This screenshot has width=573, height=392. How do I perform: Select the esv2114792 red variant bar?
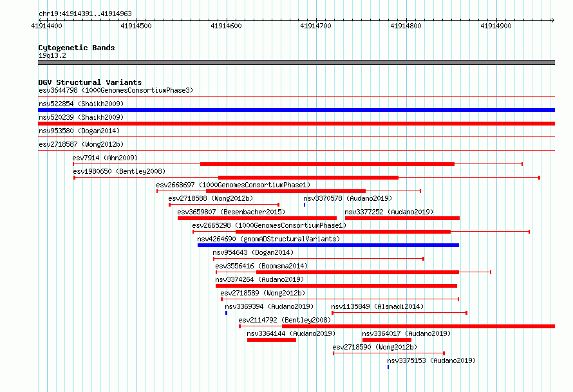(x=418, y=326)
